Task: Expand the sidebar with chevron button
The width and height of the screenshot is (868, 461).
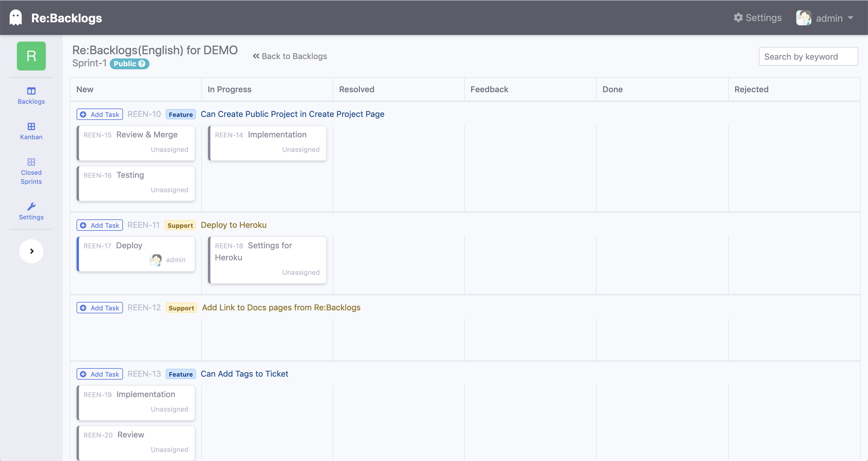Action: coord(31,251)
